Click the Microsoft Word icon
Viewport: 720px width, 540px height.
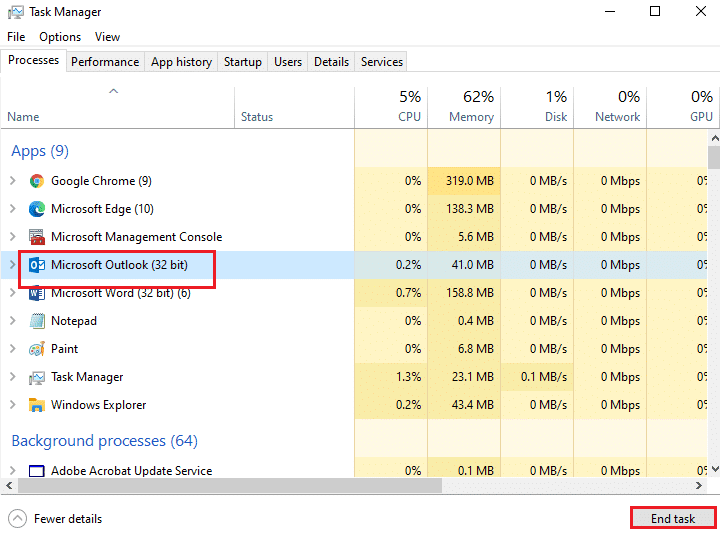pyautogui.click(x=37, y=293)
